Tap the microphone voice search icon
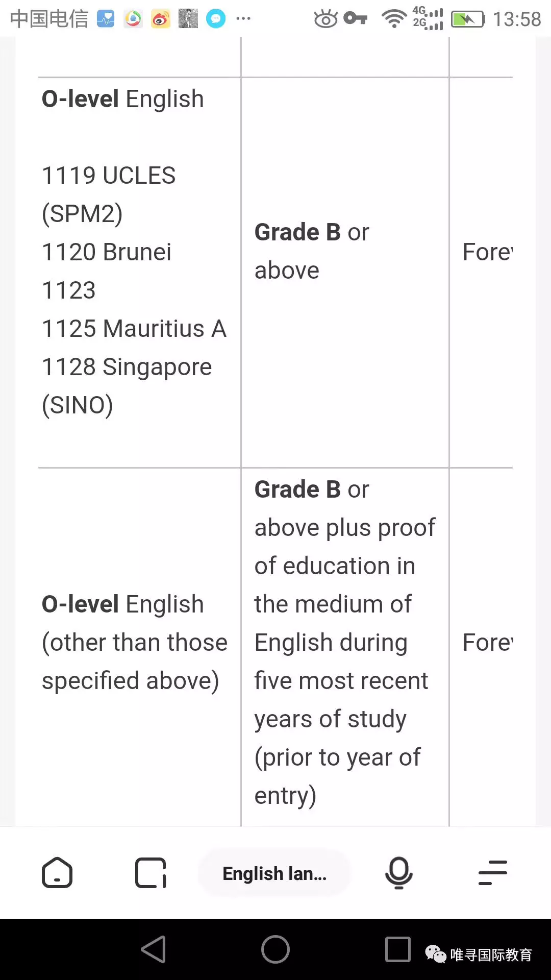The width and height of the screenshot is (551, 980). point(398,872)
